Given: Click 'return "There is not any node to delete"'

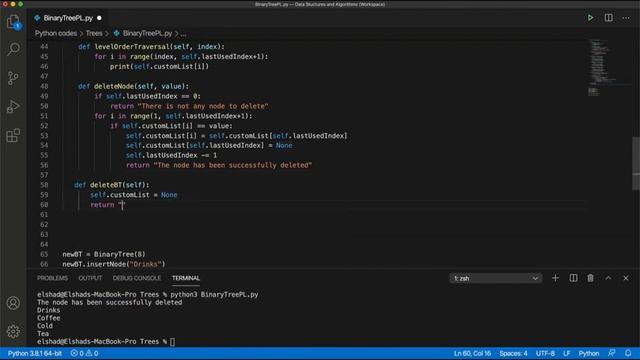Looking at the screenshot, I should pyautogui.click(x=189, y=106).
